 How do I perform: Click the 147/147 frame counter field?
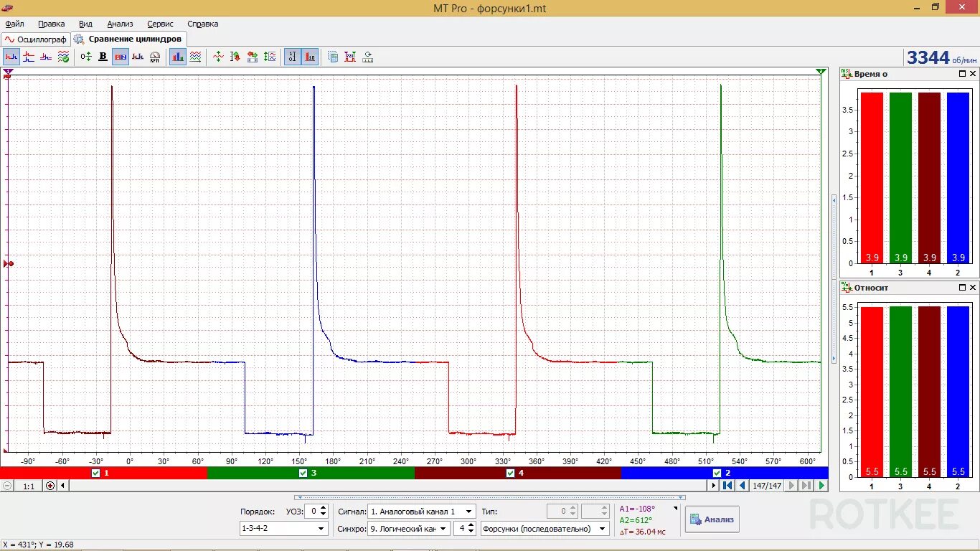click(x=766, y=486)
